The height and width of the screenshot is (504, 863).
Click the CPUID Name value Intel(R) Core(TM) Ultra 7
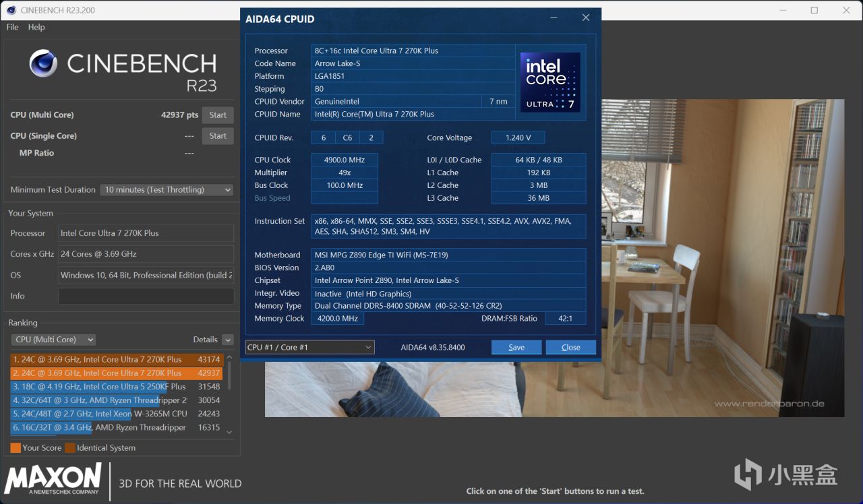[x=413, y=115]
